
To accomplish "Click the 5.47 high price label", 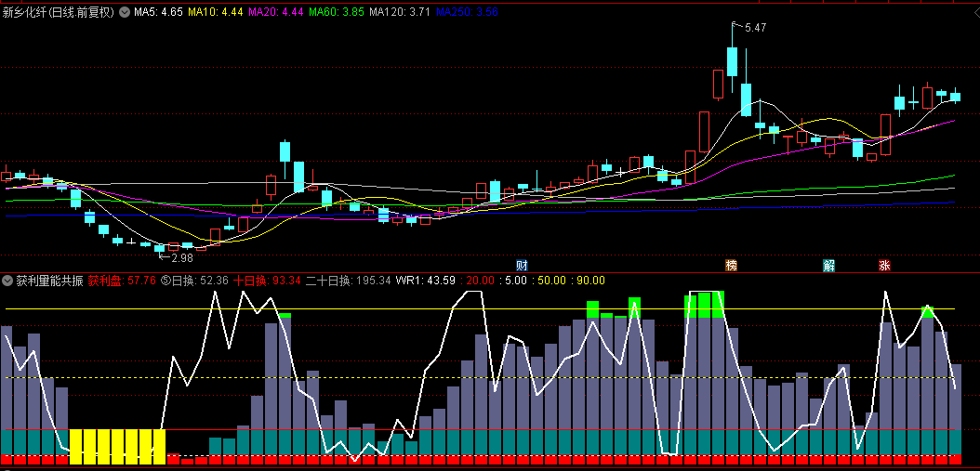I will [755, 28].
